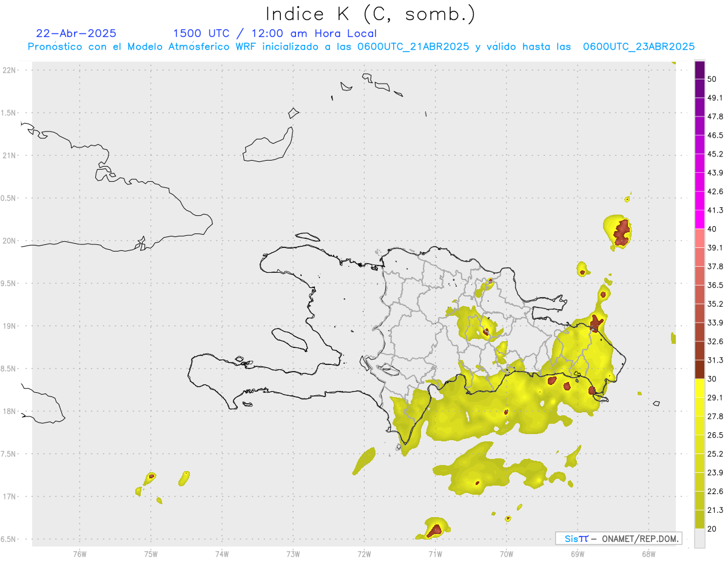Image resolution: width=728 pixels, height=562 pixels.
Task: Click the colorbar value "33.9"
Action: [715, 323]
